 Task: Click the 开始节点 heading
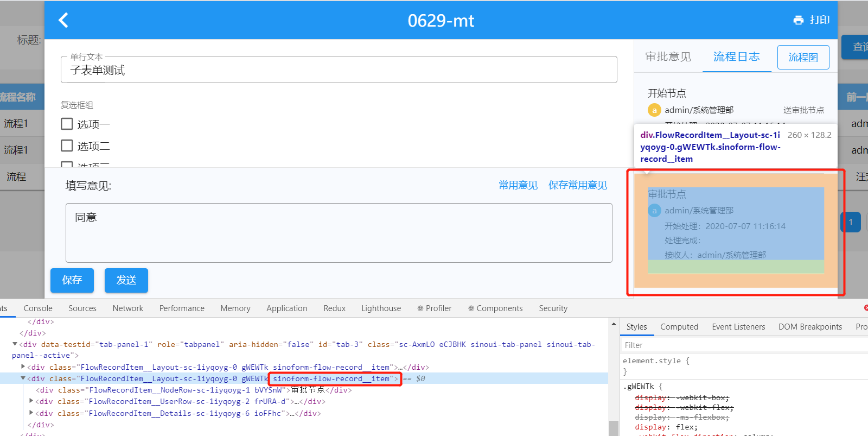pyautogui.click(x=667, y=93)
